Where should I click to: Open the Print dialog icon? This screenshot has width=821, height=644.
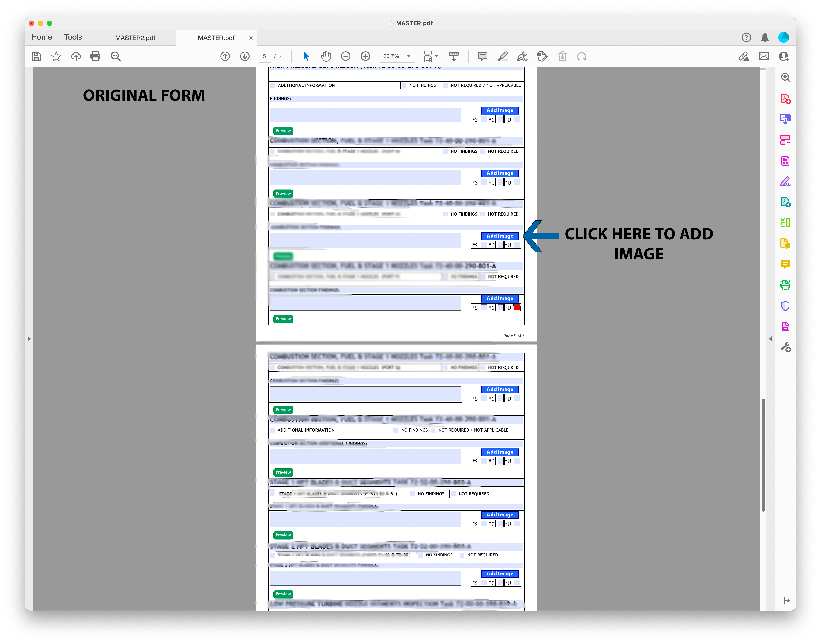point(95,56)
